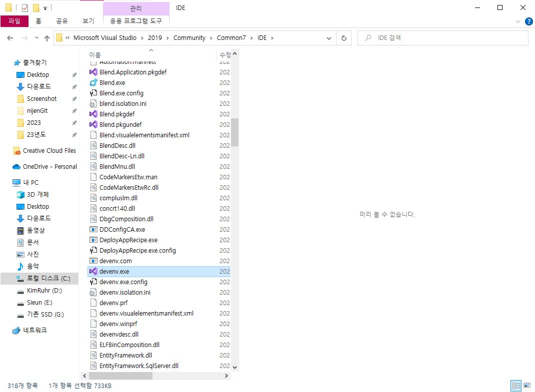
Task: Expand chevron after 2019 in path
Action: [x=167, y=38]
